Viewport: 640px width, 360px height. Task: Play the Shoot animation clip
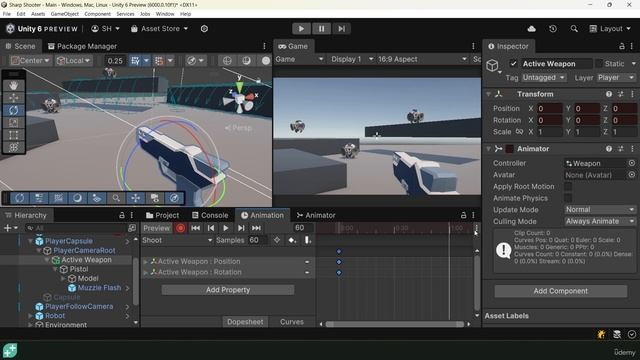pos(226,228)
